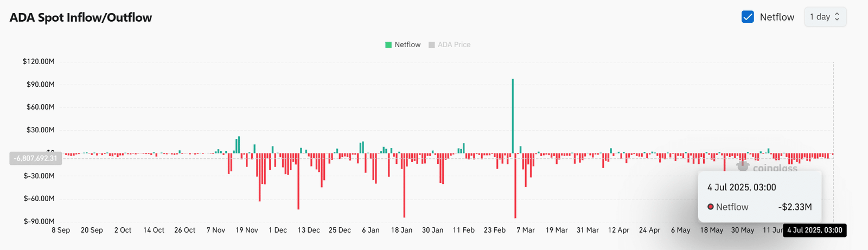Toggle the Netflow legend label
Image resolution: width=868 pixels, height=250 pixels.
point(407,45)
